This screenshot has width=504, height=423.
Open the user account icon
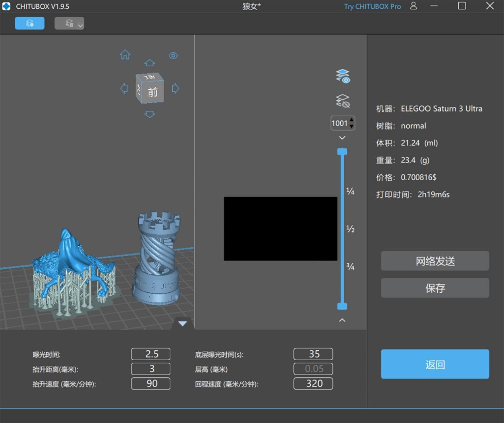click(413, 6)
